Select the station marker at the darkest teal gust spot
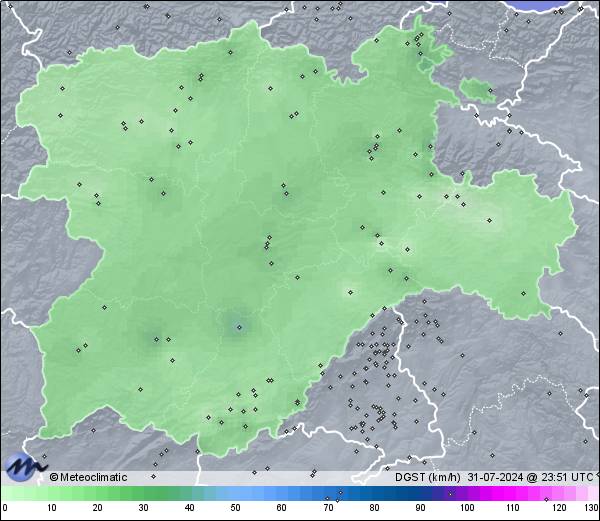Image resolution: width=600 pixels, height=521 pixels. (x=240, y=327)
